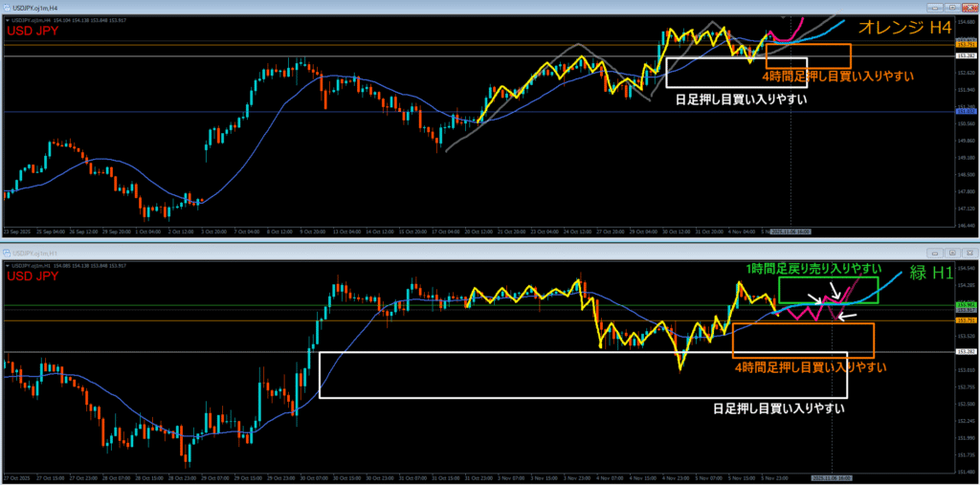Open the dropdown triangle beside H4 symbol info

click(8, 20)
